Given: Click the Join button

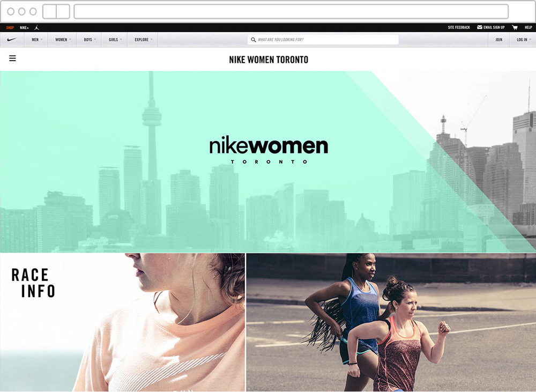Looking at the screenshot, I should coord(498,40).
